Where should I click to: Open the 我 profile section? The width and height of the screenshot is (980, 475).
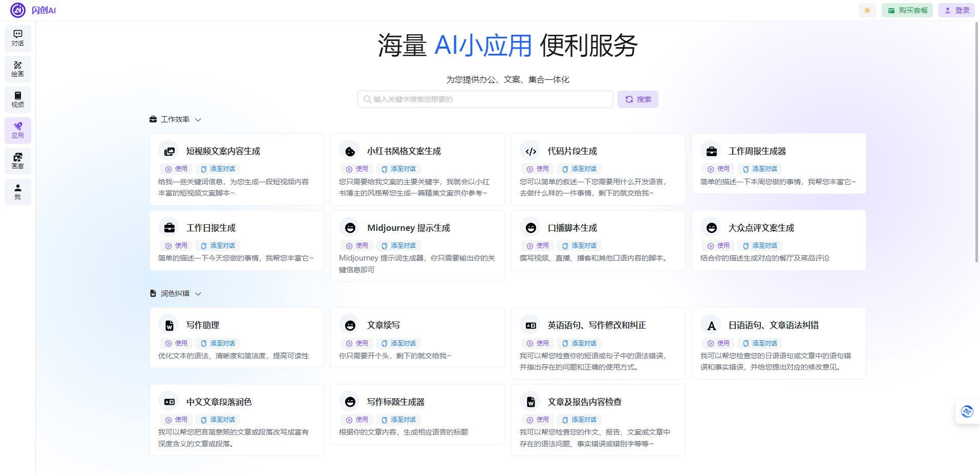tap(17, 191)
